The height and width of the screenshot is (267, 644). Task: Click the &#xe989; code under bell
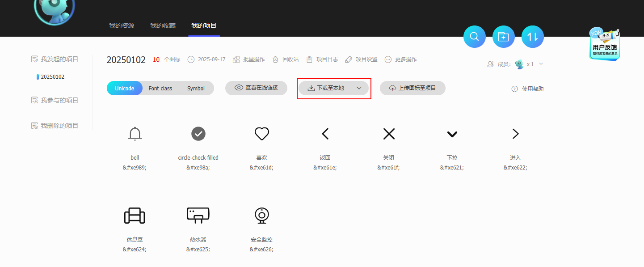135,168
